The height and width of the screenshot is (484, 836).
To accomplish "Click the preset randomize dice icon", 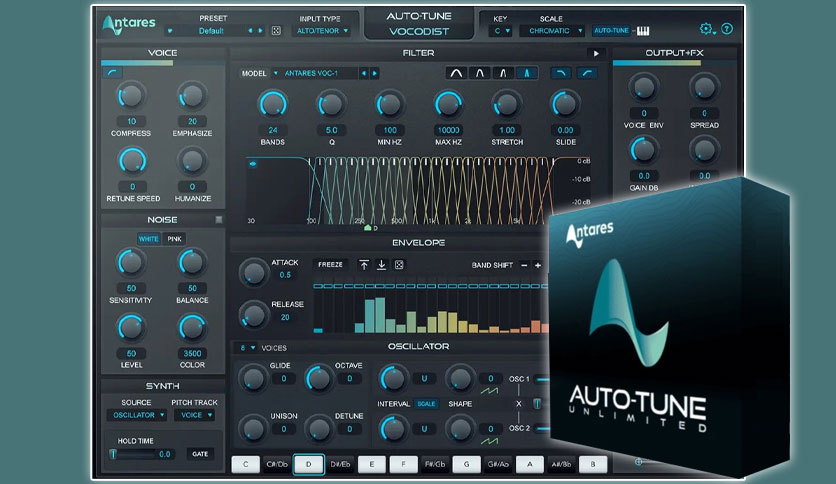I will (x=276, y=31).
